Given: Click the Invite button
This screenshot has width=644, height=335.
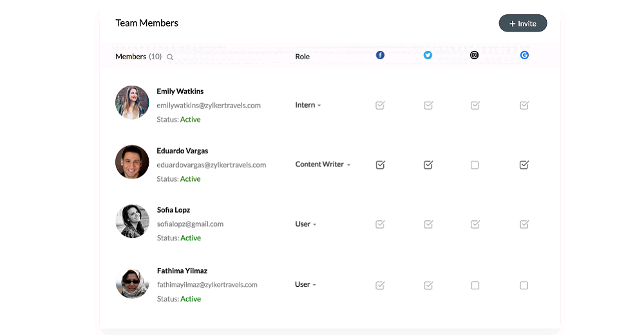Looking at the screenshot, I should 522,23.
